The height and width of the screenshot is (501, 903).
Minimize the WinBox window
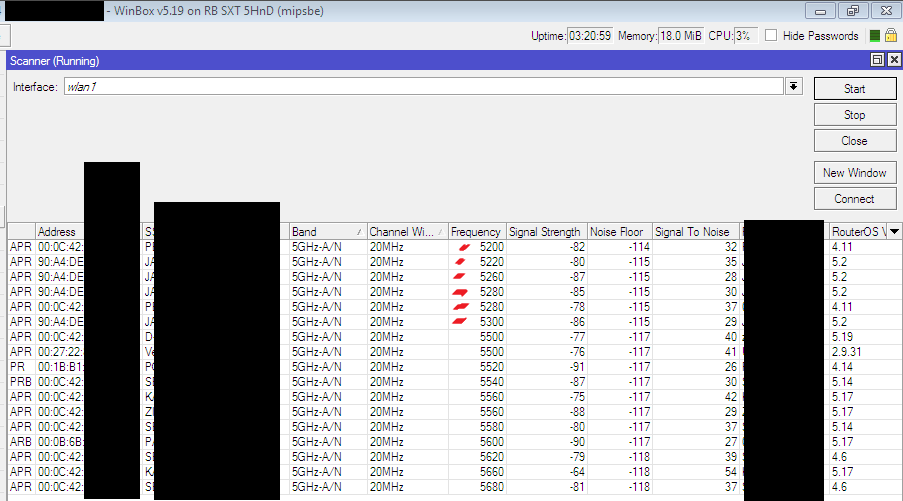(821, 11)
